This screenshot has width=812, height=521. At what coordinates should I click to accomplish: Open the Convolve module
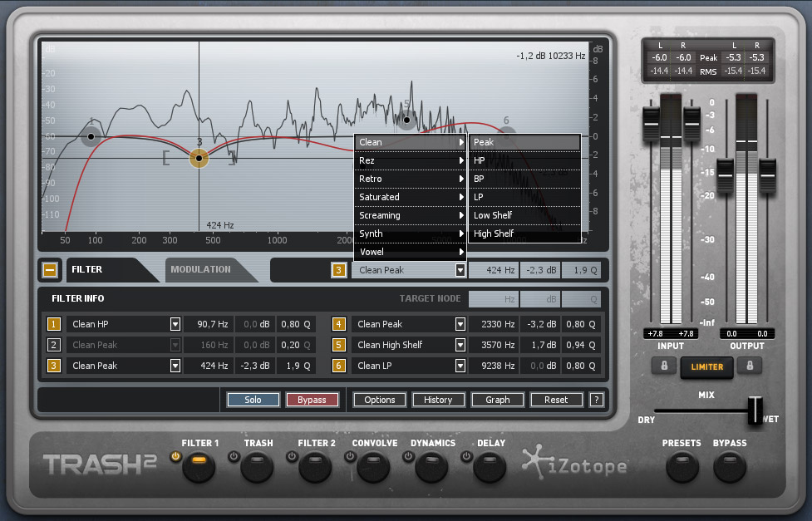[372, 468]
